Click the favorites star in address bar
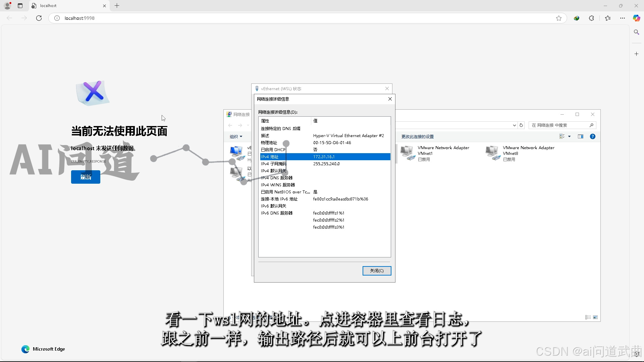This screenshot has height=362, width=644. 558,18
